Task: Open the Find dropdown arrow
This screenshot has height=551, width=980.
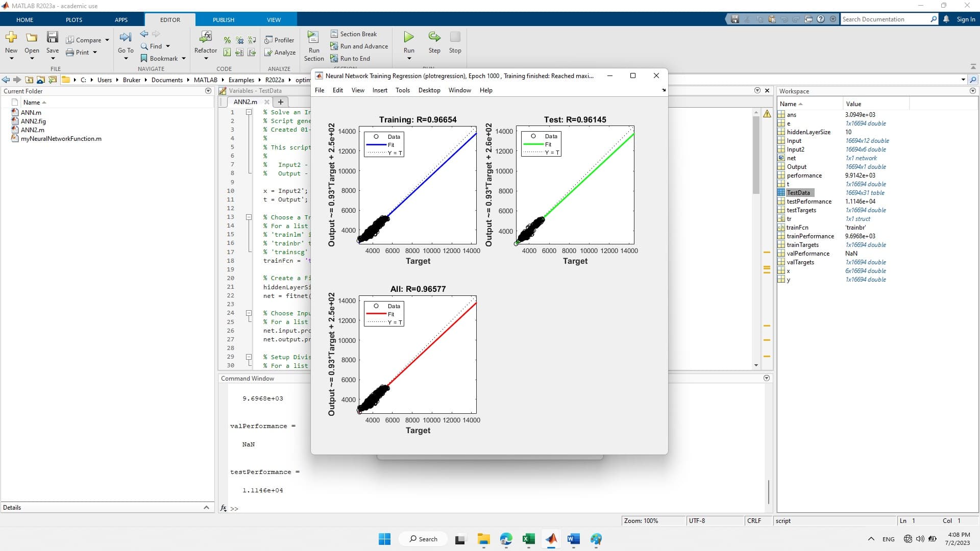Action: pyautogui.click(x=168, y=46)
